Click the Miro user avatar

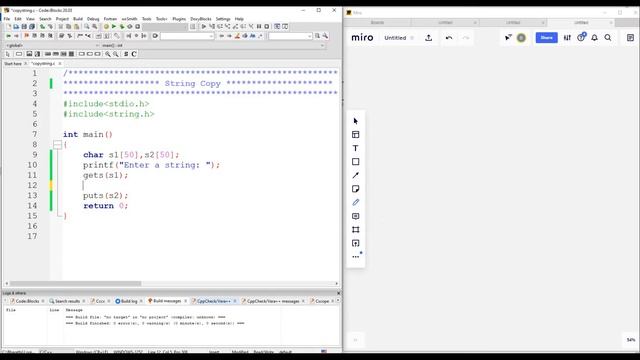point(521,38)
